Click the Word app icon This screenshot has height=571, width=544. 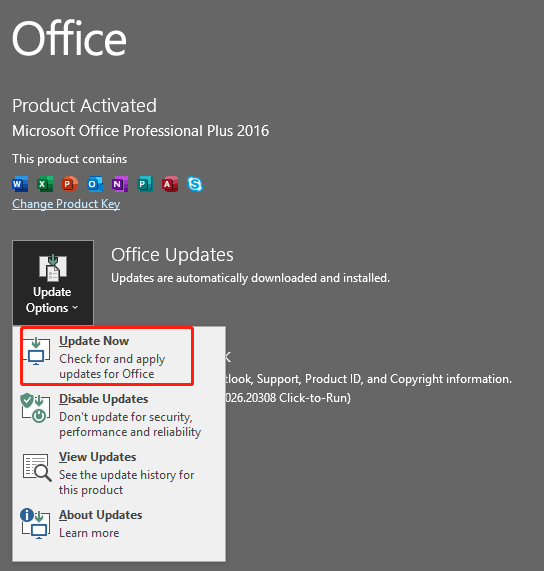coord(20,184)
